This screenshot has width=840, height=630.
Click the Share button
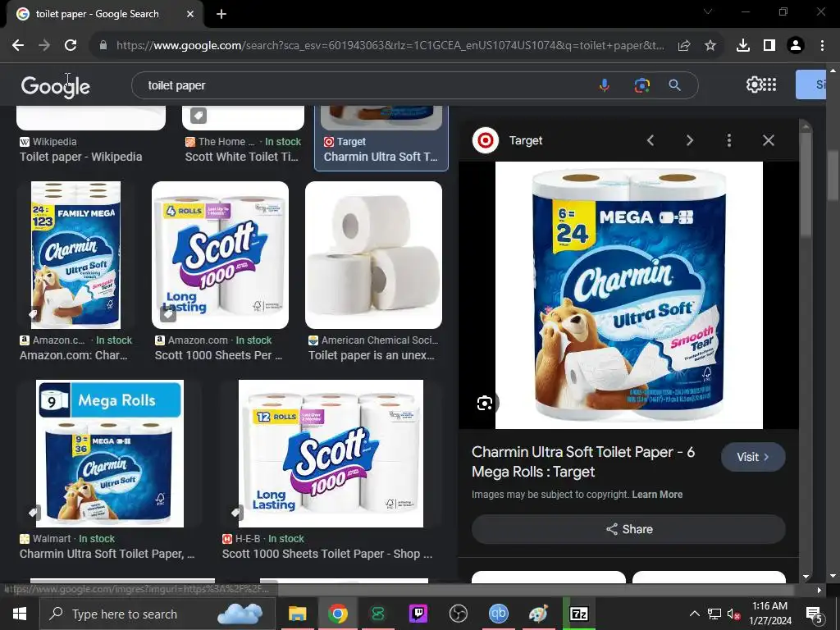tap(629, 529)
